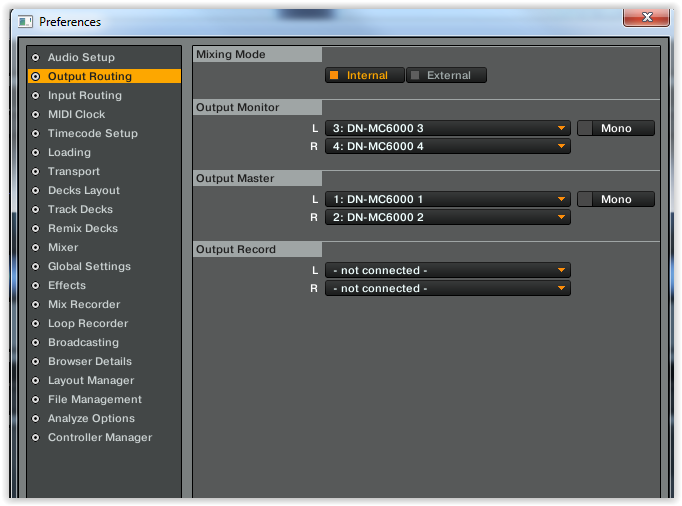
Task: Open Output Record right channel dropdown
Action: 447,288
